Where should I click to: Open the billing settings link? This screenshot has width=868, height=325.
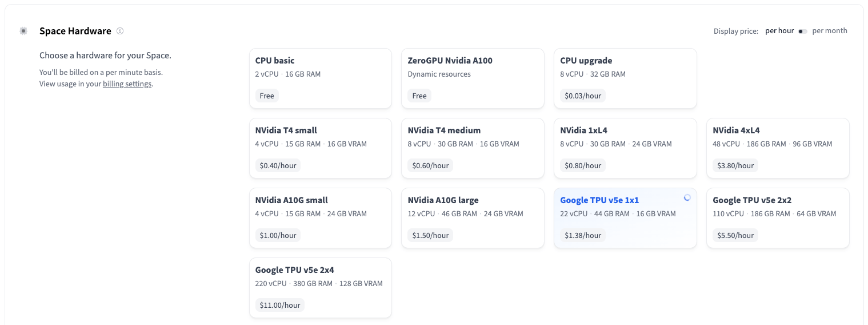click(x=127, y=84)
